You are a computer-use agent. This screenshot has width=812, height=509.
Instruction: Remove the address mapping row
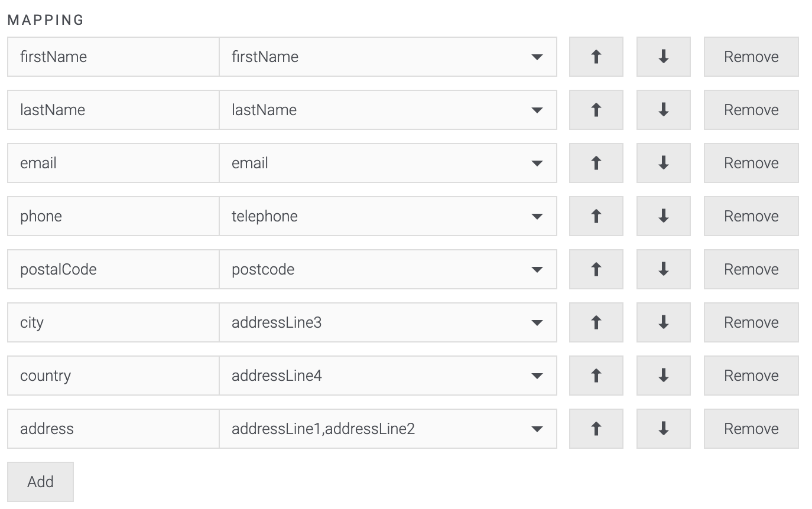751,429
